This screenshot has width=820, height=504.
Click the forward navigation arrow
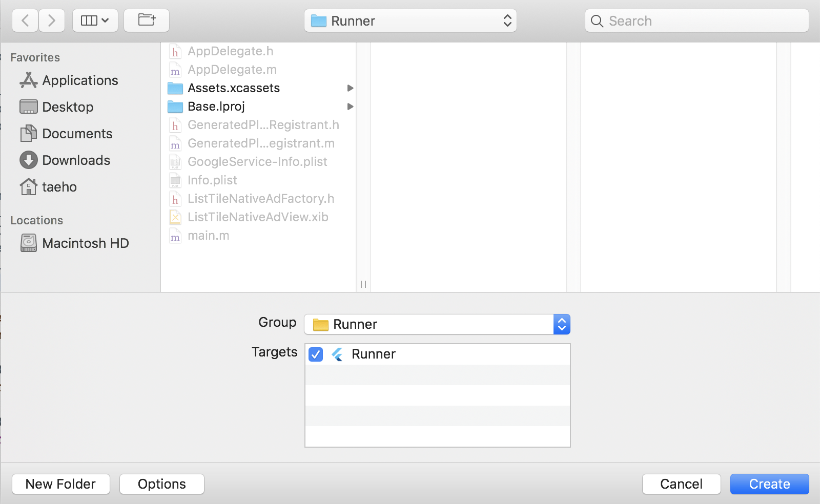[x=51, y=21]
